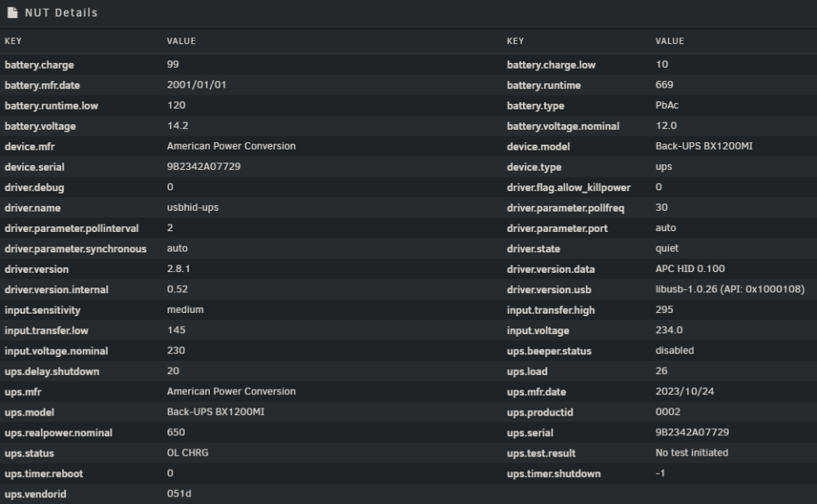The width and height of the screenshot is (817, 504).
Task: Click the NUT Details panel title
Action: 61,12
